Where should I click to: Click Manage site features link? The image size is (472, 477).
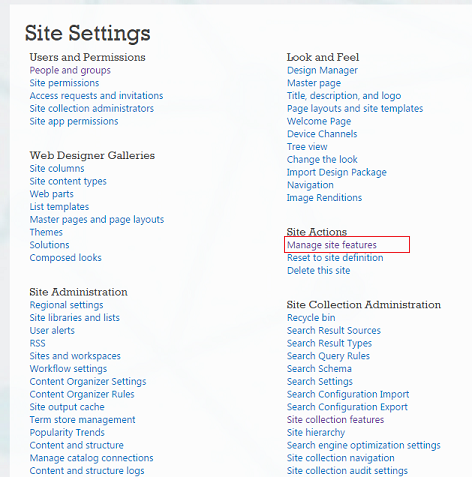click(332, 245)
